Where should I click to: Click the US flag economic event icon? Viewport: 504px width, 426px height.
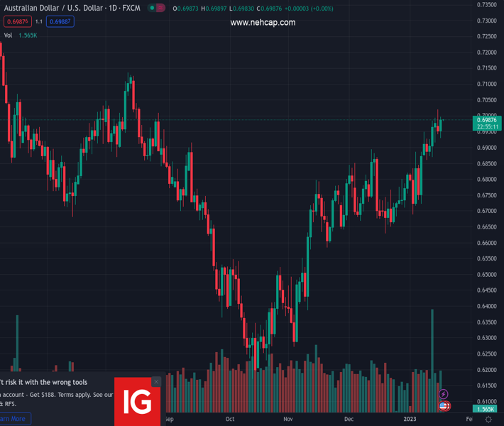click(x=444, y=405)
